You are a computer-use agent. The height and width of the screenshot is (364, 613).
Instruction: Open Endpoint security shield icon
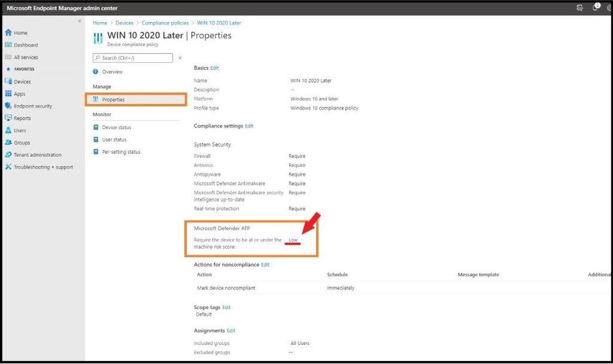(8, 106)
